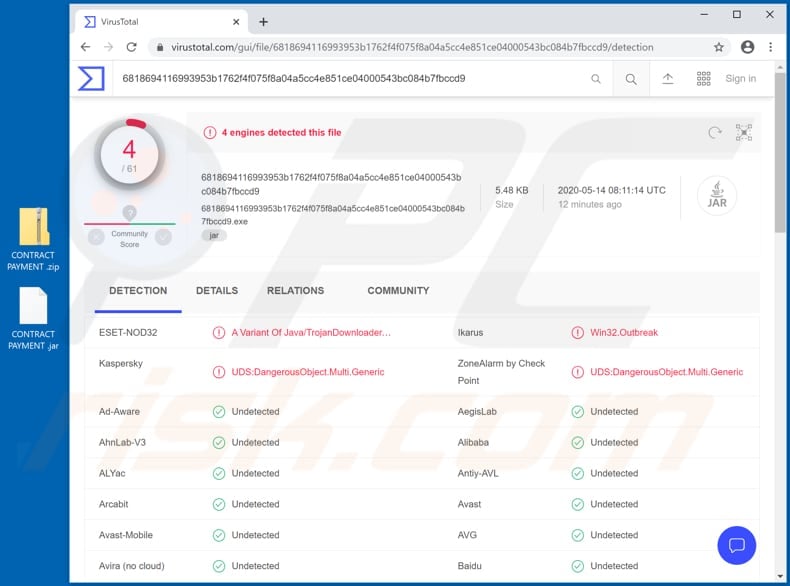The width and height of the screenshot is (790, 586).
Task: Click the 'AVG' engine name
Action: click(467, 535)
